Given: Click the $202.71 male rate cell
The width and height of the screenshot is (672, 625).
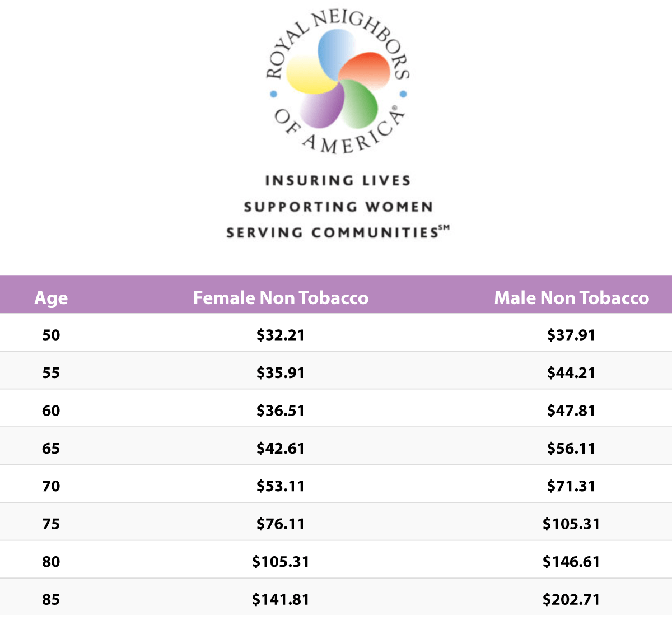Looking at the screenshot, I should [571, 600].
